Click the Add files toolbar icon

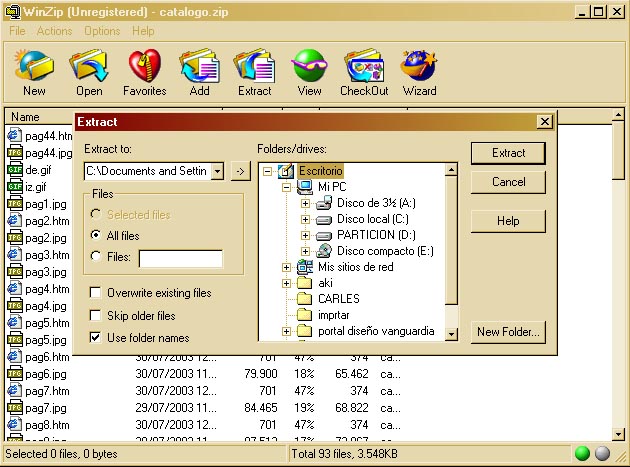[x=200, y=65]
